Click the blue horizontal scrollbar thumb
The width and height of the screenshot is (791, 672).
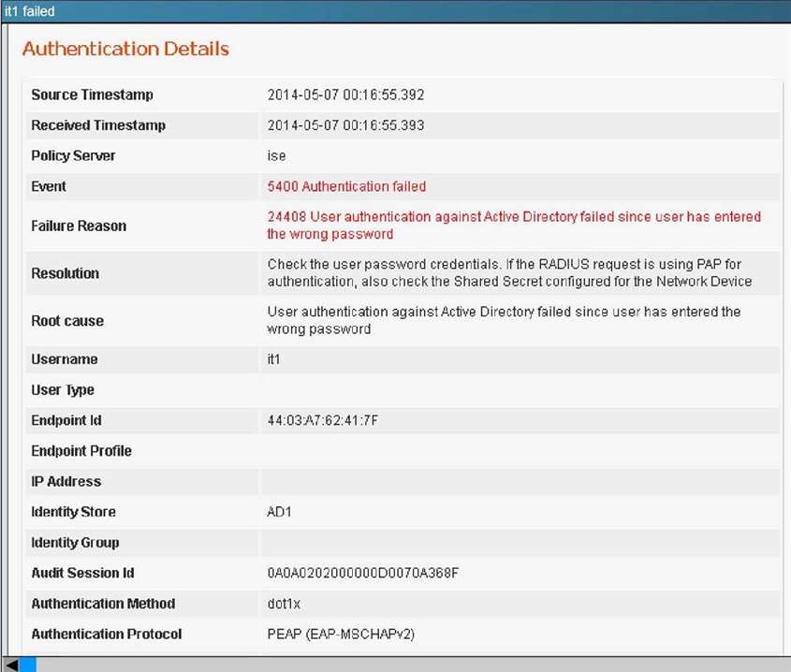(x=28, y=664)
